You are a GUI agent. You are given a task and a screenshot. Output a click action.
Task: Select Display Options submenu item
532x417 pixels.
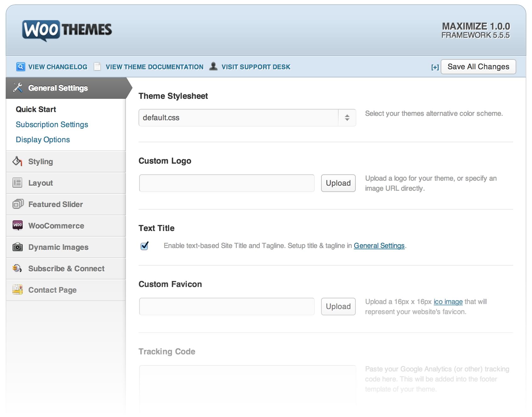[x=43, y=140]
